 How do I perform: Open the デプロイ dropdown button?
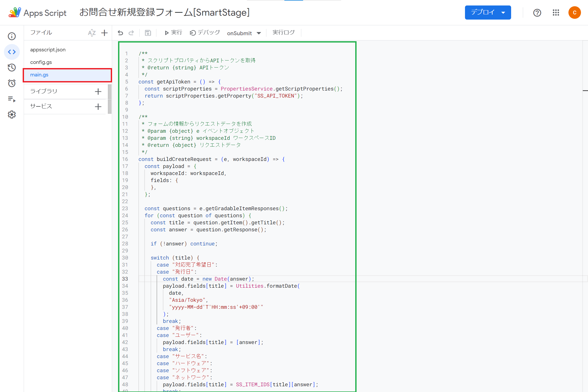(x=488, y=13)
